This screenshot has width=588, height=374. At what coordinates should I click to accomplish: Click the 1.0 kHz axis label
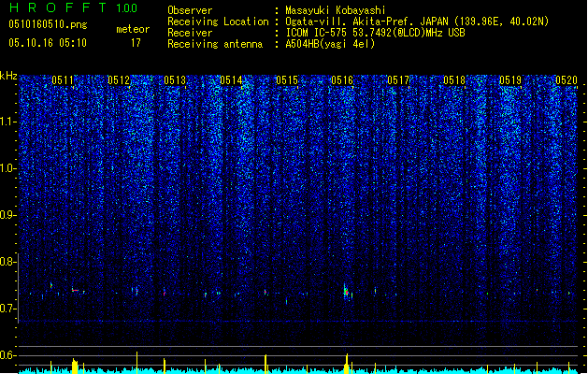(x=7, y=168)
